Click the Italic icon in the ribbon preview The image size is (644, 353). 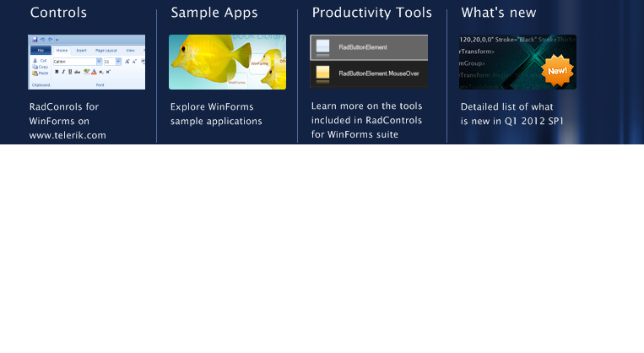(x=63, y=72)
